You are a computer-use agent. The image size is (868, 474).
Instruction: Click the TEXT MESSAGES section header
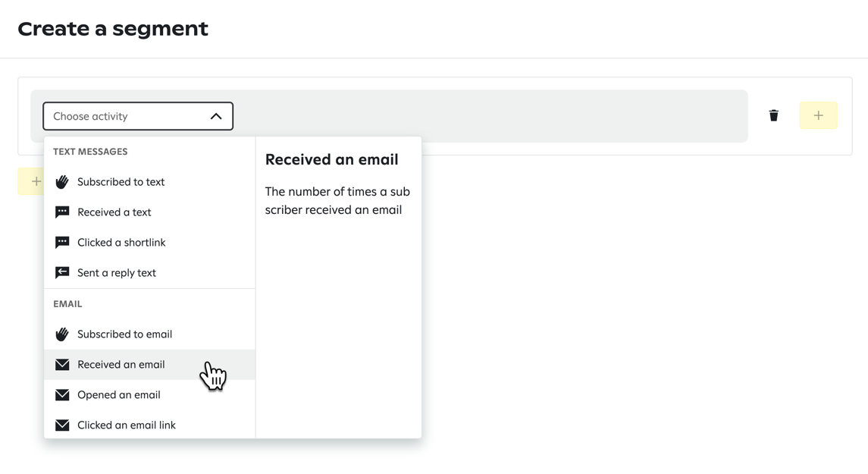90,152
